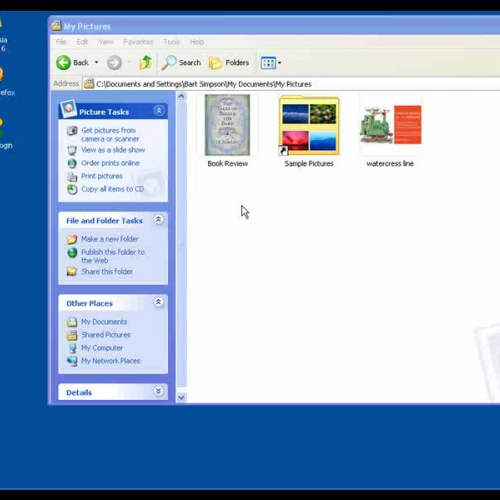The width and height of the screenshot is (500, 500).
Task: Collapse the Picture Tasks panel
Action: pyautogui.click(x=159, y=110)
